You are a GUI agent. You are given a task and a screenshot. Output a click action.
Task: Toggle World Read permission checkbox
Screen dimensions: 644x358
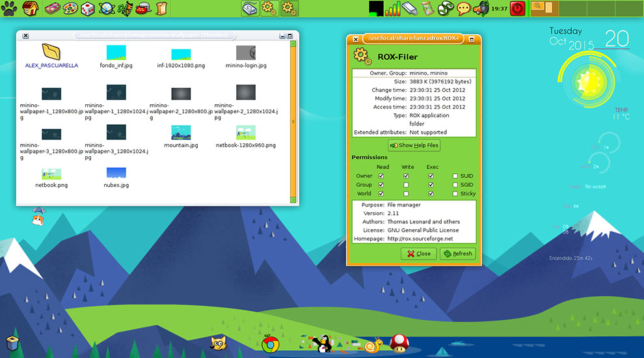coord(381,193)
